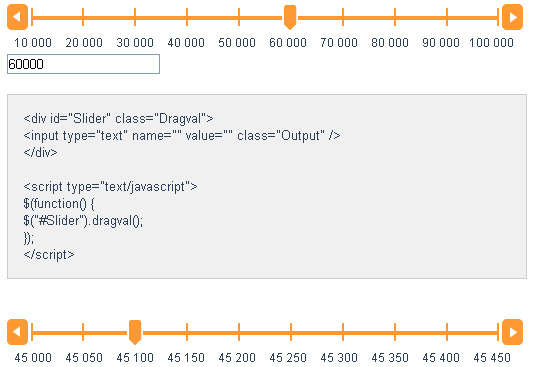Set the bottom slider to the 45 400 tick
This screenshot has height=367, width=534.
[447, 332]
